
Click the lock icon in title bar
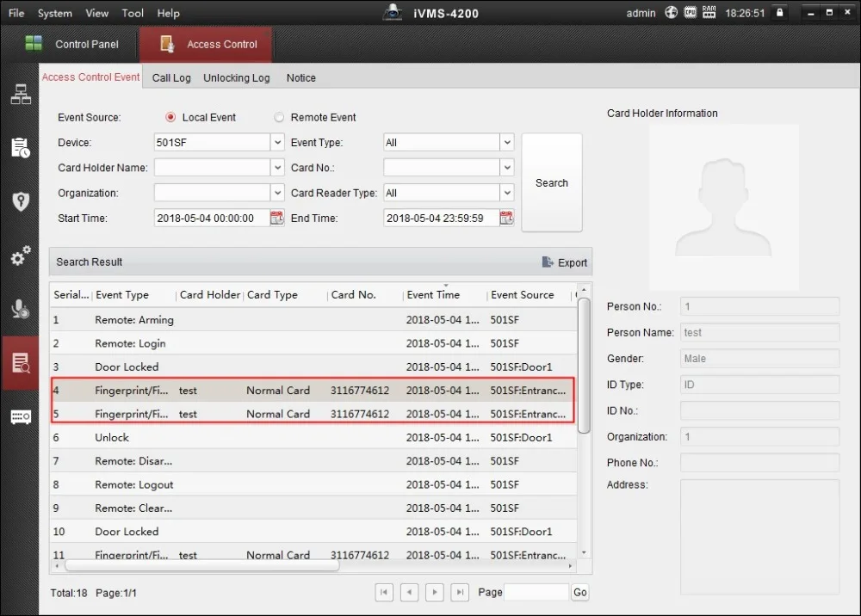pyautogui.click(x=780, y=12)
